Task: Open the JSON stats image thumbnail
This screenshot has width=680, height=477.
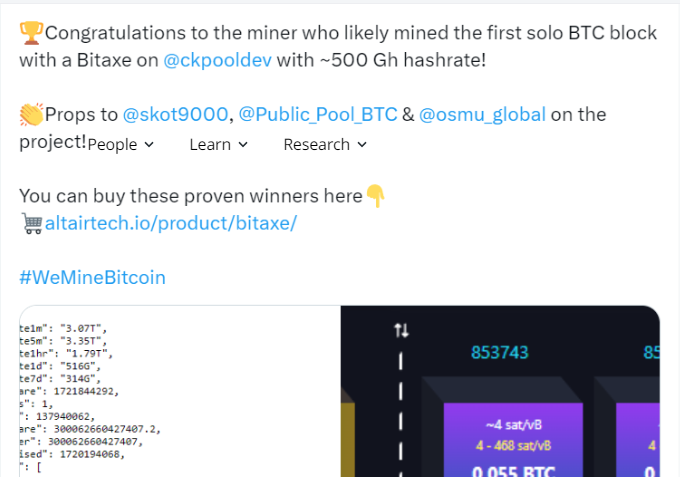Action: coord(180,392)
